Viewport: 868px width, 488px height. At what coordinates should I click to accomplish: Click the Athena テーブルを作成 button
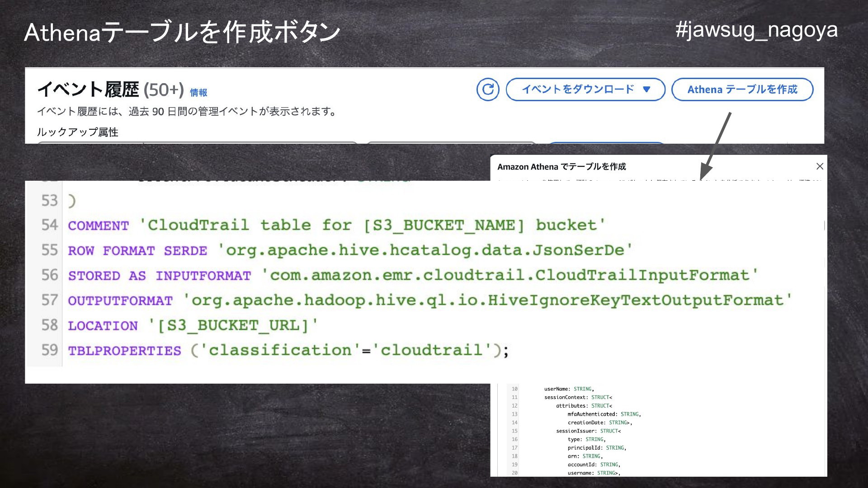click(742, 89)
